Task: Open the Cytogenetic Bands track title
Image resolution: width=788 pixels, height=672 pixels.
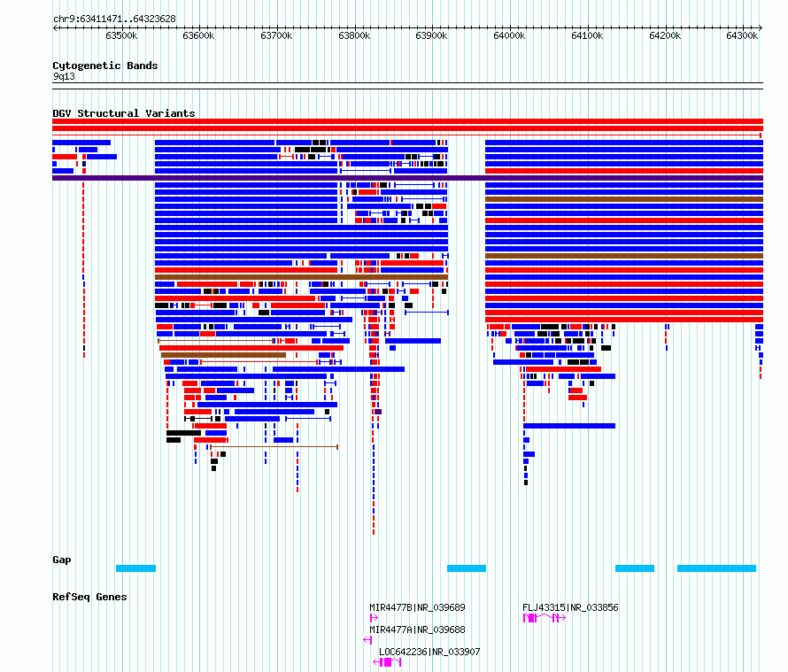Action: tap(105, 66)
